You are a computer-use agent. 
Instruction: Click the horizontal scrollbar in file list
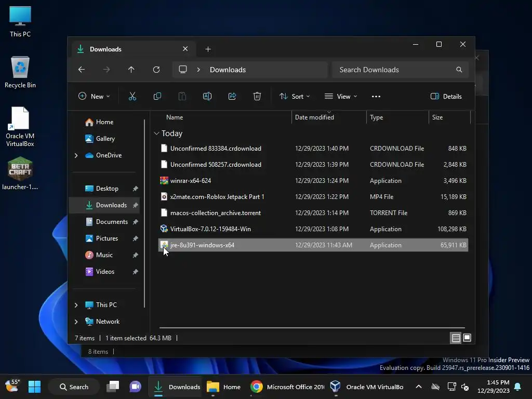[x=312, y=328]
